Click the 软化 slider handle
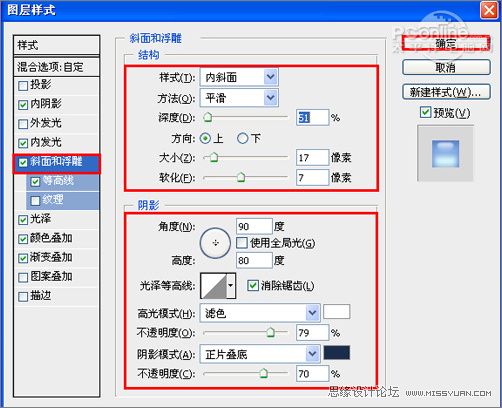 [x=241, y=177]
